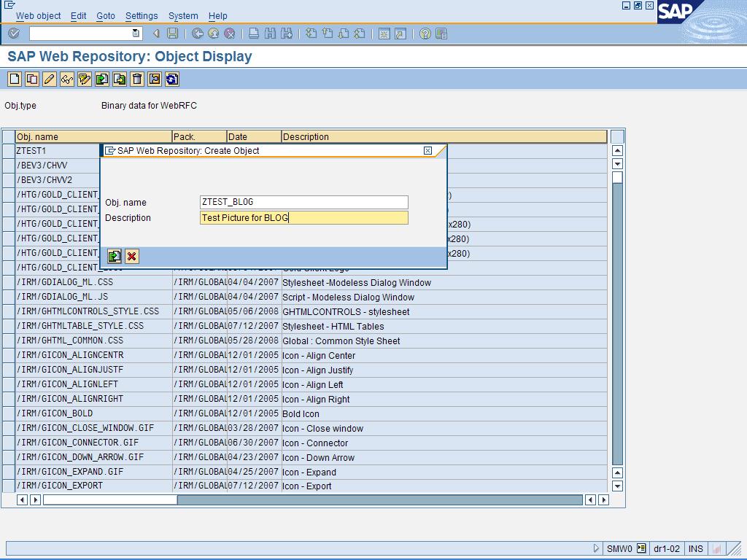Open the Settings menu
The height and width of the screenshot is (560, 747).
[x=142, y=16]
